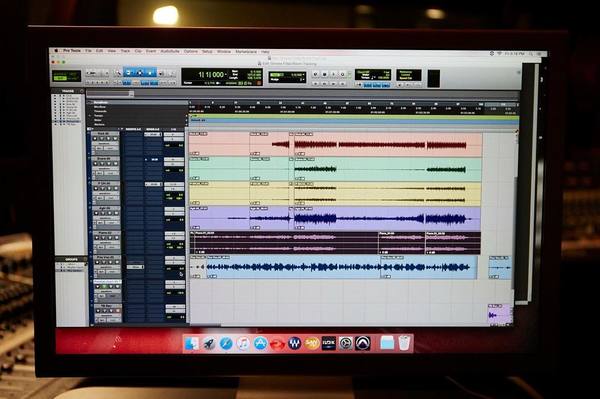Image resolution: width=600 pixels, height=399 pixels.
Task: Record-enable the light blue vocal track
Action: point(97,262)
